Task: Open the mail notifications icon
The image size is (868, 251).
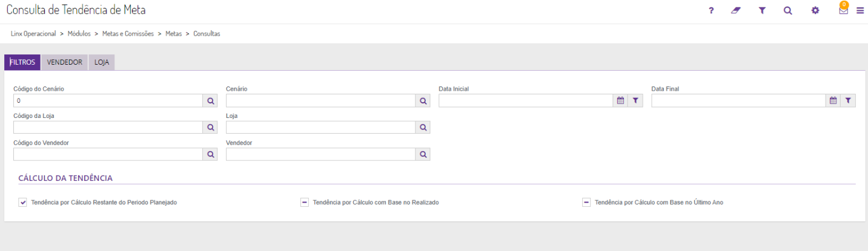Action: pos(843,10)
